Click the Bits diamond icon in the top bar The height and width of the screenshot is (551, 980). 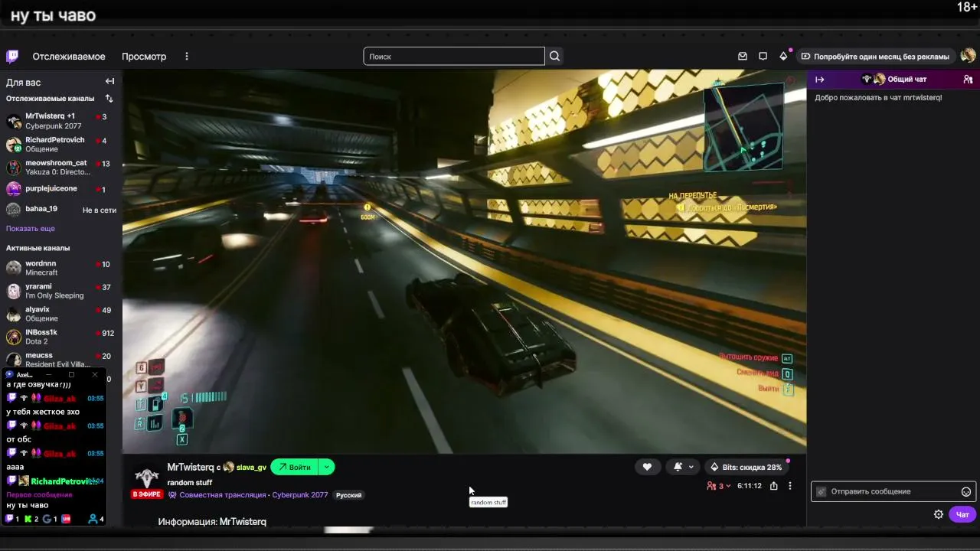pyautogui.click(x=783, y=56)
